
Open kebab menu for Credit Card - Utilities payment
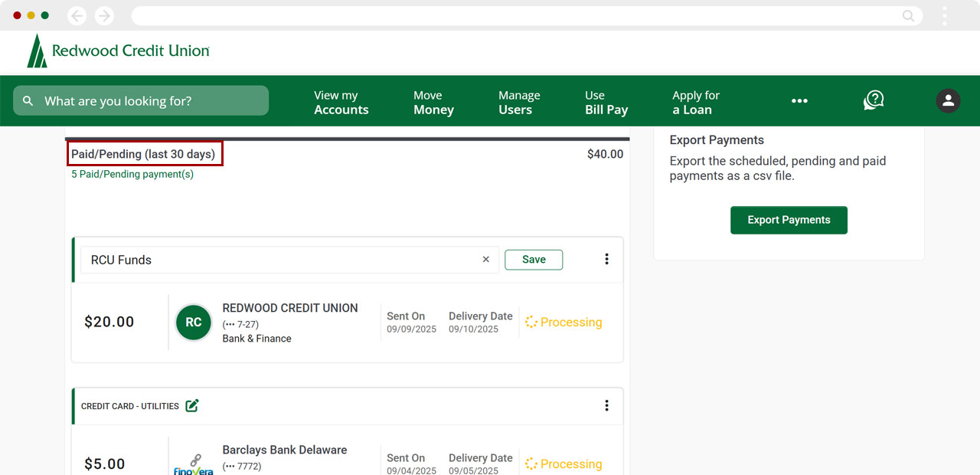click(x=606, y=406)
